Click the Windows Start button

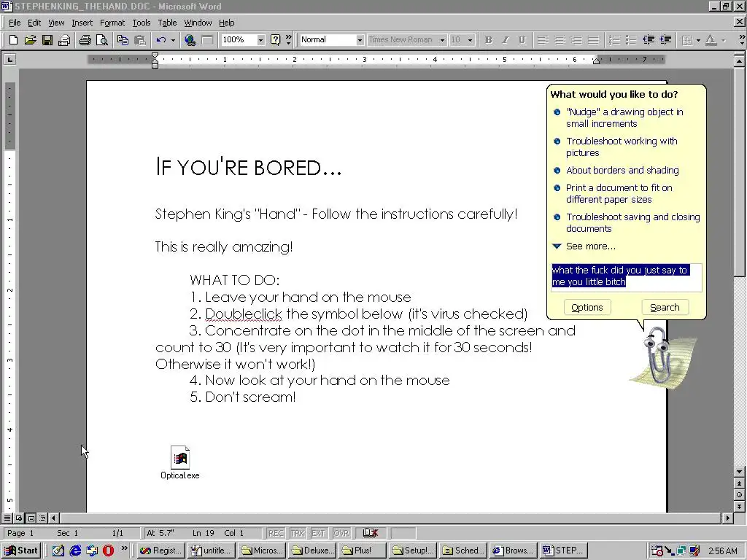tap(21, 551)
